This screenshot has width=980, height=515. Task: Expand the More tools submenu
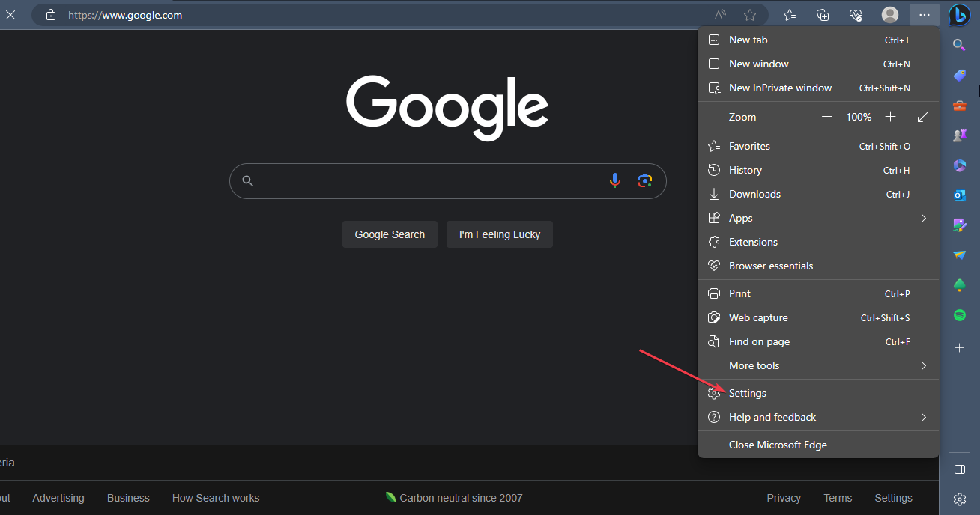[x=818, y=365]
